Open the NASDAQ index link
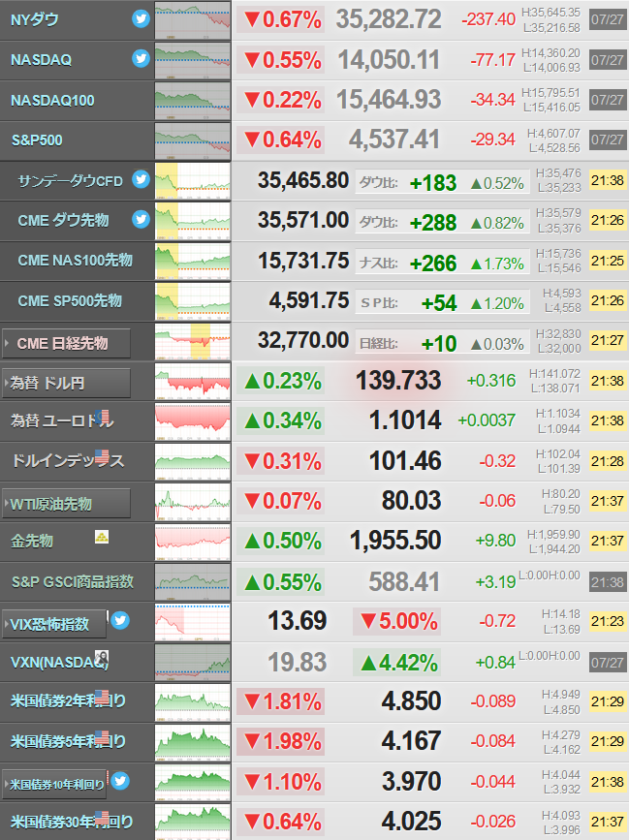The height and width of the screenshot is (840, 629). (42, 59)
